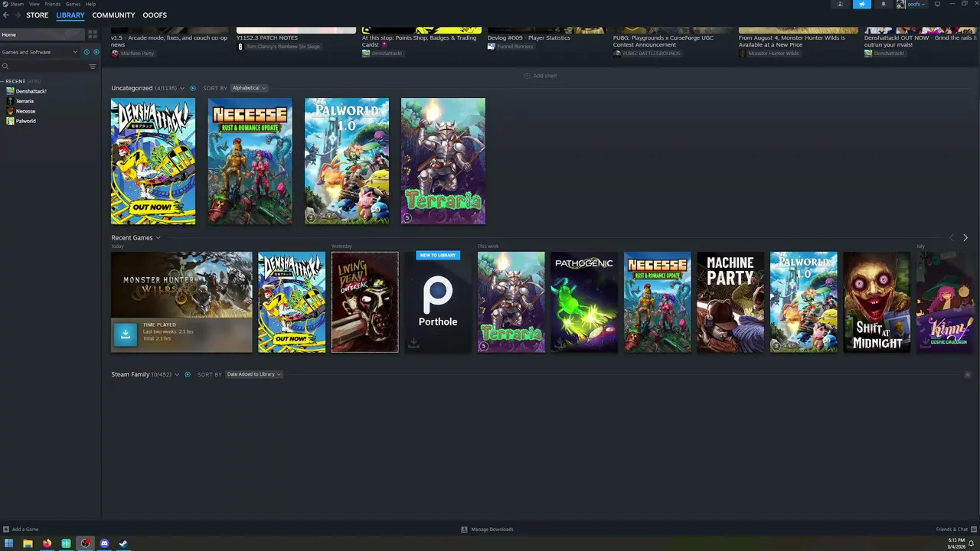Open the notifications bell icon

click(x=883, y=4)
